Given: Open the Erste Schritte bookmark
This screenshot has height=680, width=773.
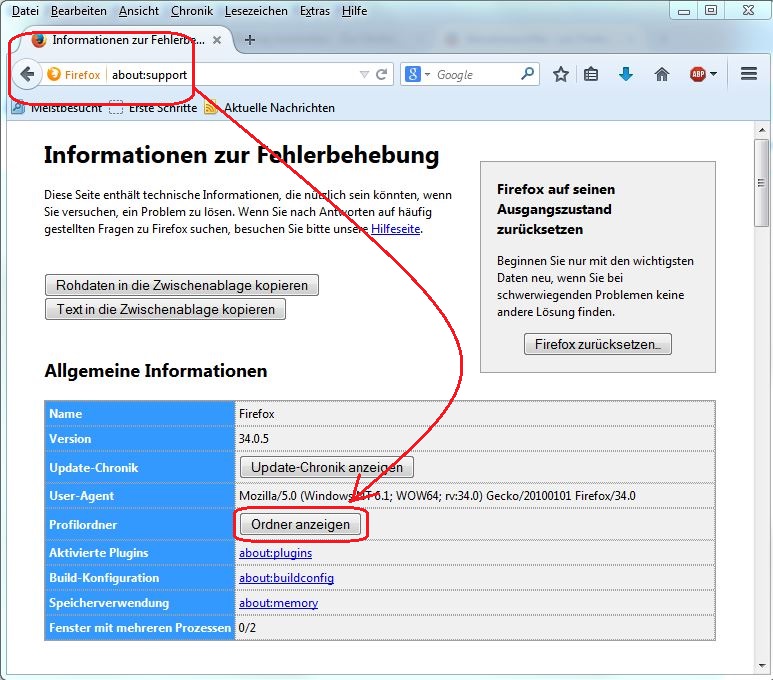Looking at the screenshot, I should [x=153, y=107].
